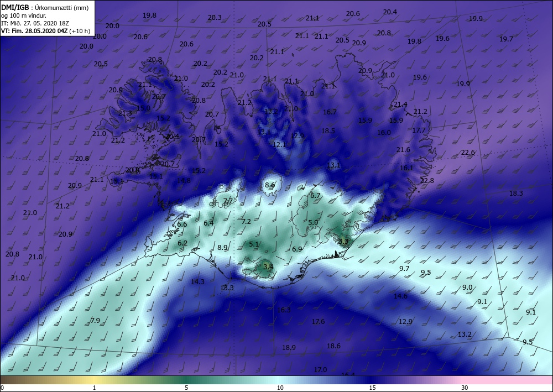Click the map value 16.7
The image size is (553, 392).
(x=330, y=112)
